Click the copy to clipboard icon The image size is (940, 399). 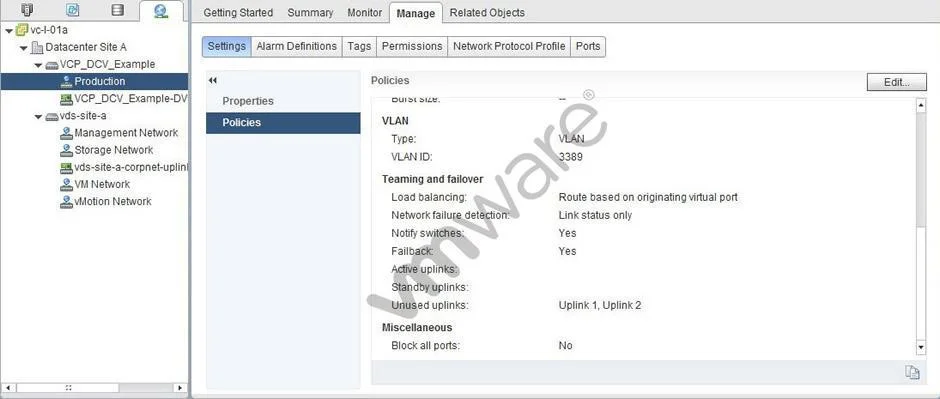[x=912, y=372]
